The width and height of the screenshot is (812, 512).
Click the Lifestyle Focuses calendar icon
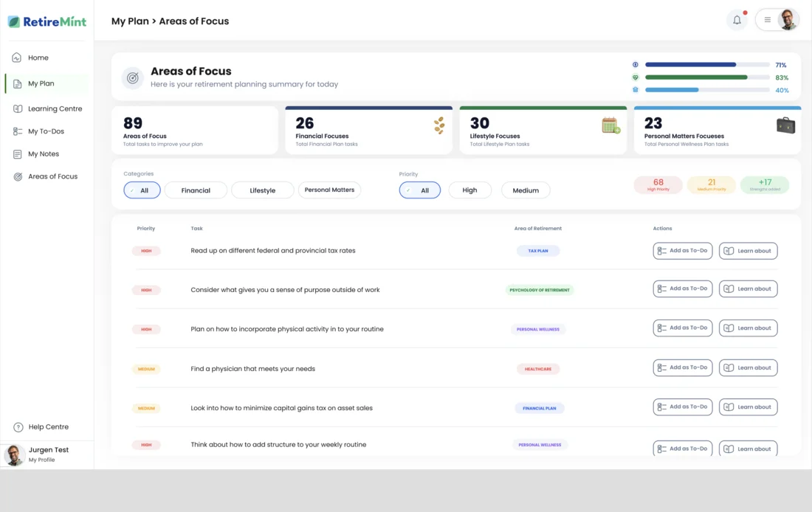pos(611,125)
